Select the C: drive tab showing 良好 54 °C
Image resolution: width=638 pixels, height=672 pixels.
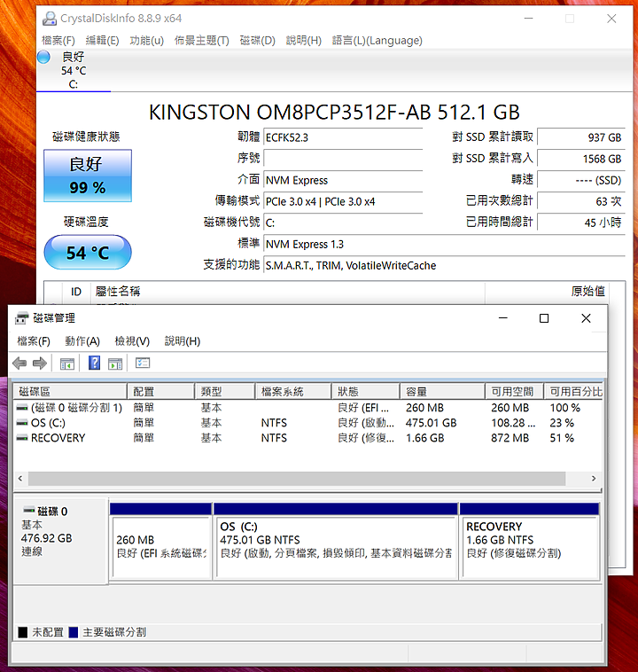tap(74, 71)
